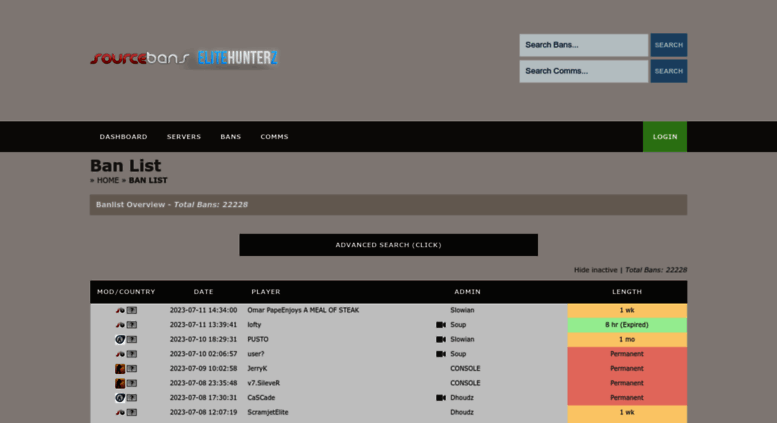The height and width of the screenshot is (423, 777).
Task: Click the mod icon in the ScramjetElite row
Action: (120, 412)
